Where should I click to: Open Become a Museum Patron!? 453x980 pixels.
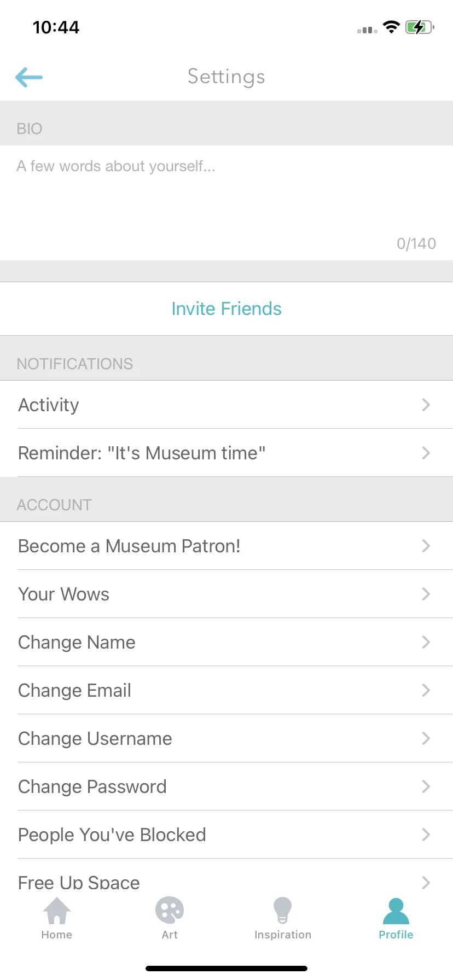pyautogui.click(x=226, y=546)
